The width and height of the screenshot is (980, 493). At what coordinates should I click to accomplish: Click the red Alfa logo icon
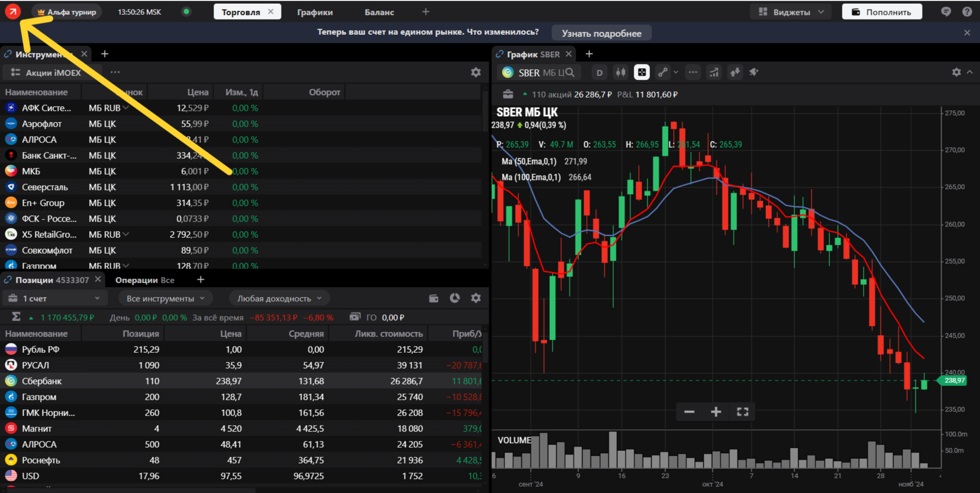(x=13, y=12)
